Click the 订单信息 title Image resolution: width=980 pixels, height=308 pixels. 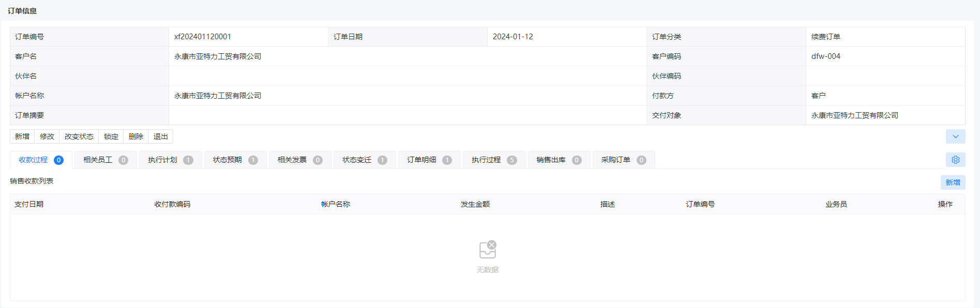coord(22,11)
